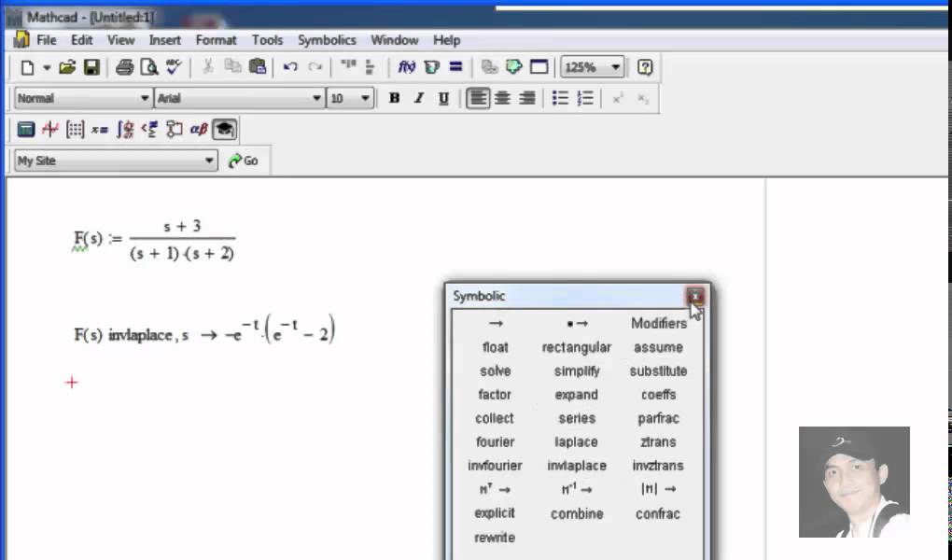
Task: Click the subscript icon
Action: click(643, 98)
